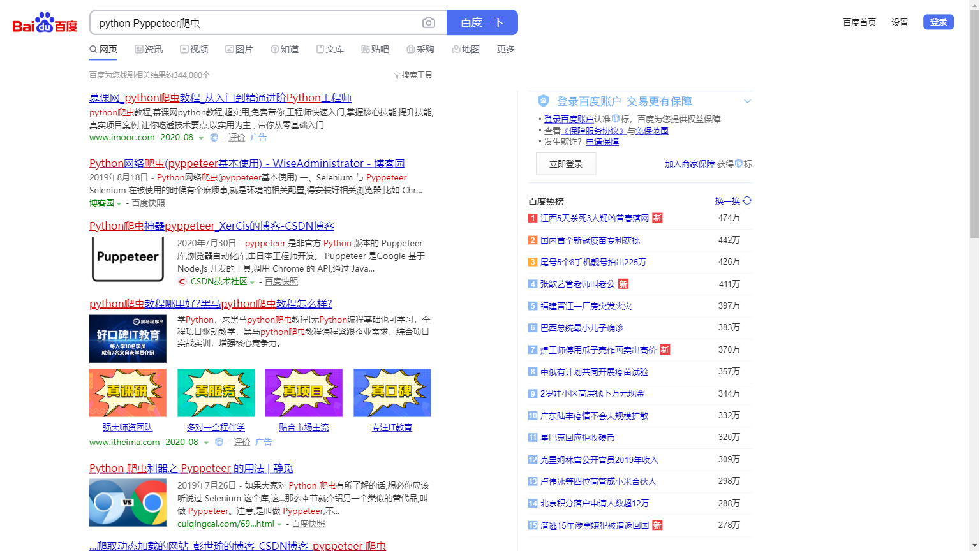Click the 真口碑 image tile
The height and width of the screenshot is (551, 980).
coord(392,393)
